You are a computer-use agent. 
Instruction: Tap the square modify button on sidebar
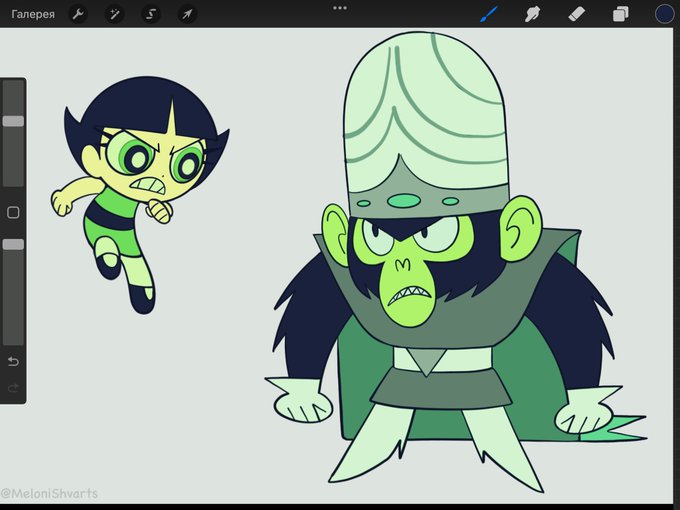point(13,212)
